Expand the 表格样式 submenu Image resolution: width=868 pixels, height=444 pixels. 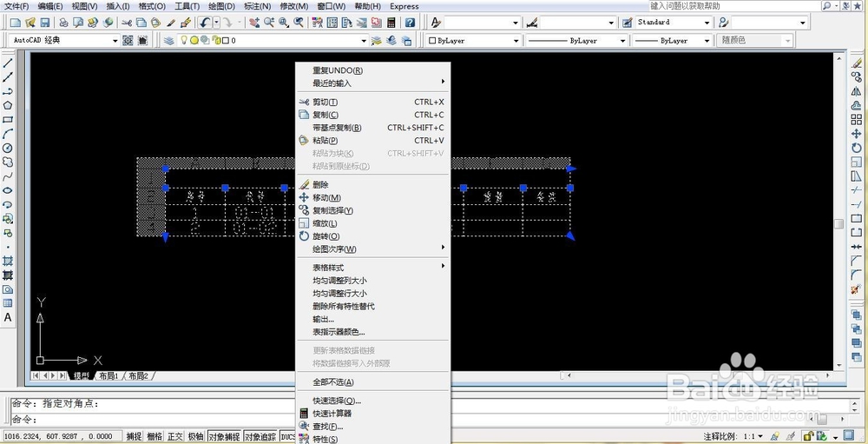pos(373,268)
